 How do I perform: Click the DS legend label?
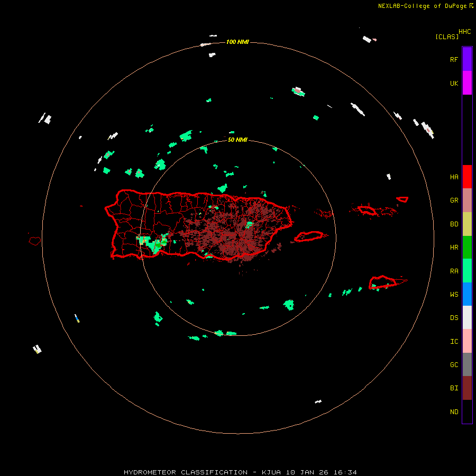(454, 317)
